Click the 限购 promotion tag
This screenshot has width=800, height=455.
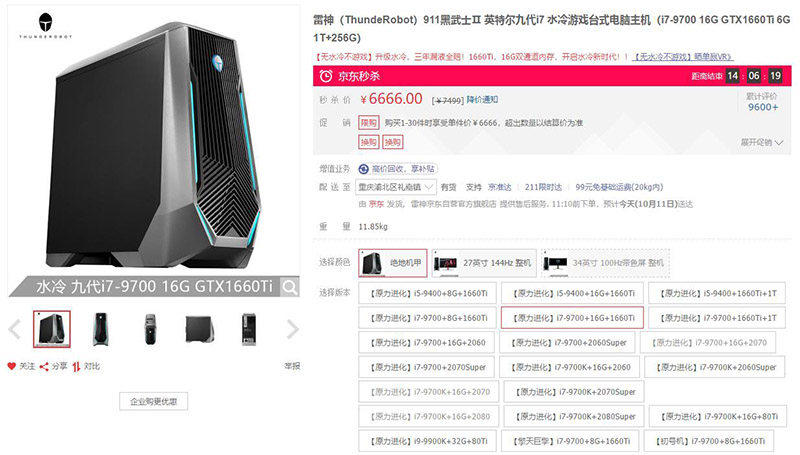coord(368,122)
